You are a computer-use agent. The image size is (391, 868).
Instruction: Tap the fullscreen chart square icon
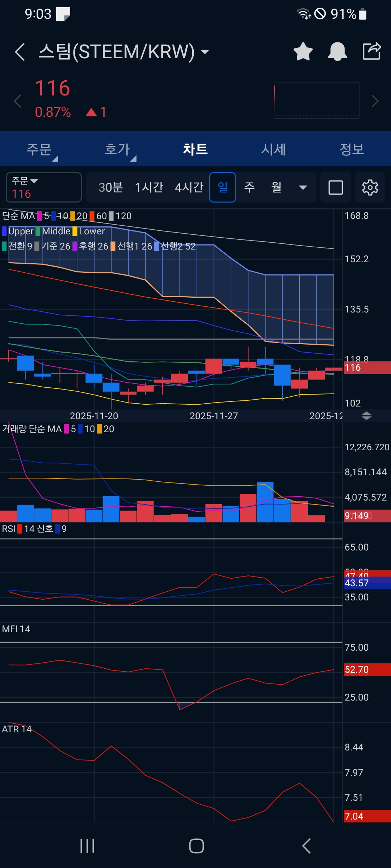coord(336,187)
